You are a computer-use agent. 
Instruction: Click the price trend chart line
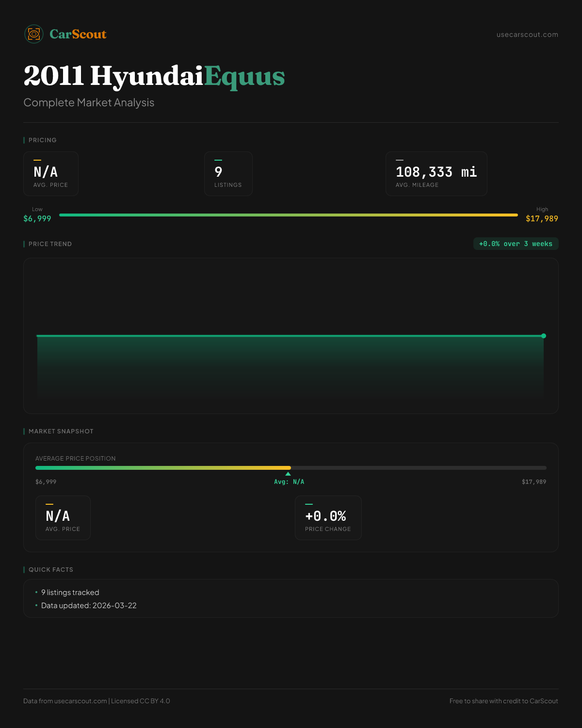(290, 336)
